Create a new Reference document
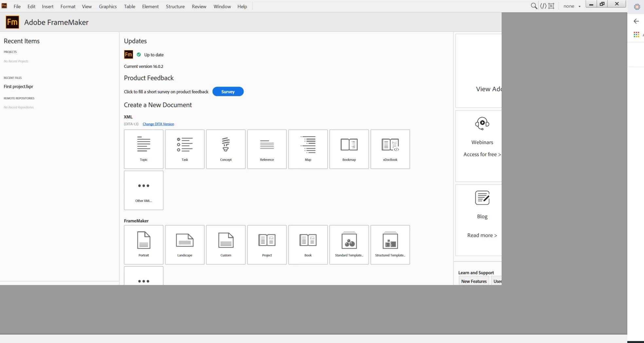 click(x=267, y=149)
